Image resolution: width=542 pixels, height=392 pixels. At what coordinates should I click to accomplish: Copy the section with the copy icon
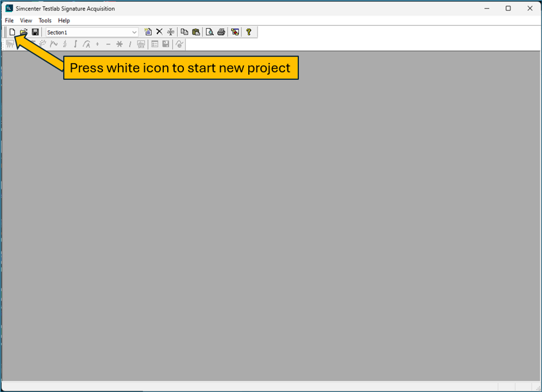[x=184, y=31]
